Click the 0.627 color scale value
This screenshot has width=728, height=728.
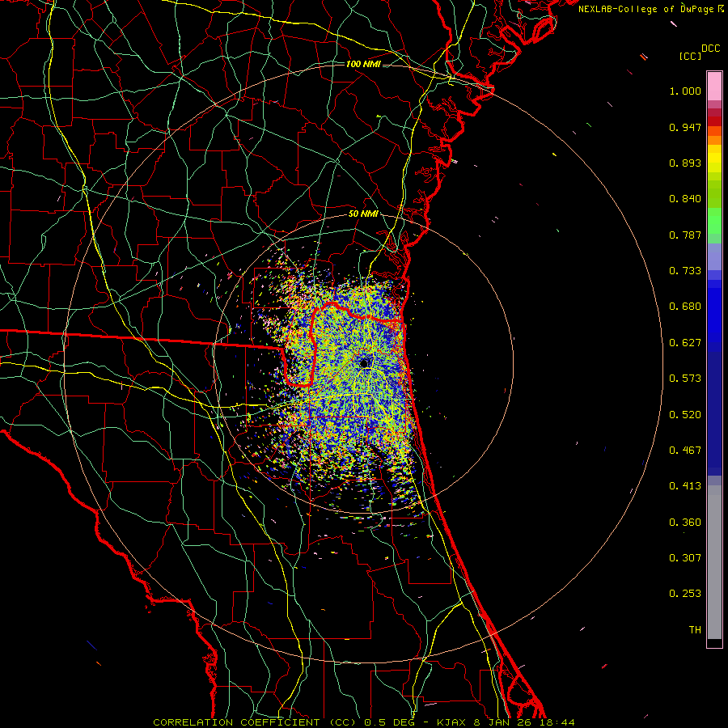tap(685, 343)
